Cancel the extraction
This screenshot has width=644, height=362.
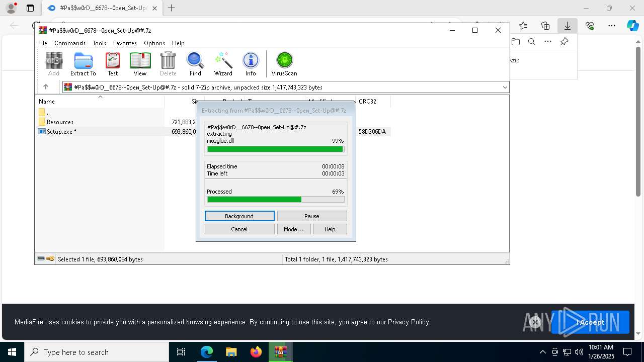click(239, 229)
